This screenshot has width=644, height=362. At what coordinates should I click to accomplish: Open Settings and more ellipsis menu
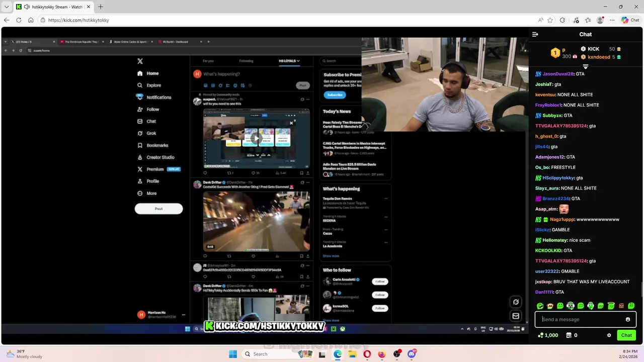pos(612,20)
